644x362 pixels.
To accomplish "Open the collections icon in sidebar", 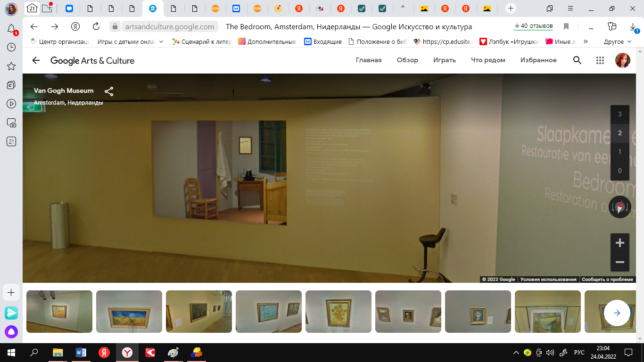I will (11, 85).
